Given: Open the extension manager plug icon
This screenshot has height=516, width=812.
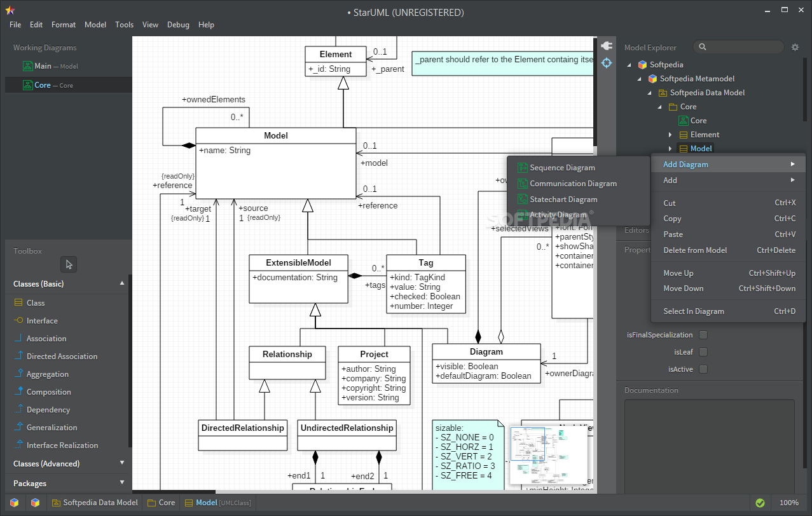Looking at the screenshot, I should point(606,46).
